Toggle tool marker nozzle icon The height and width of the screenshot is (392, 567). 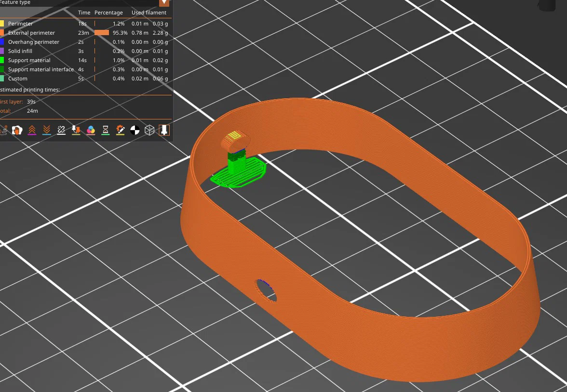click(164, 130)
